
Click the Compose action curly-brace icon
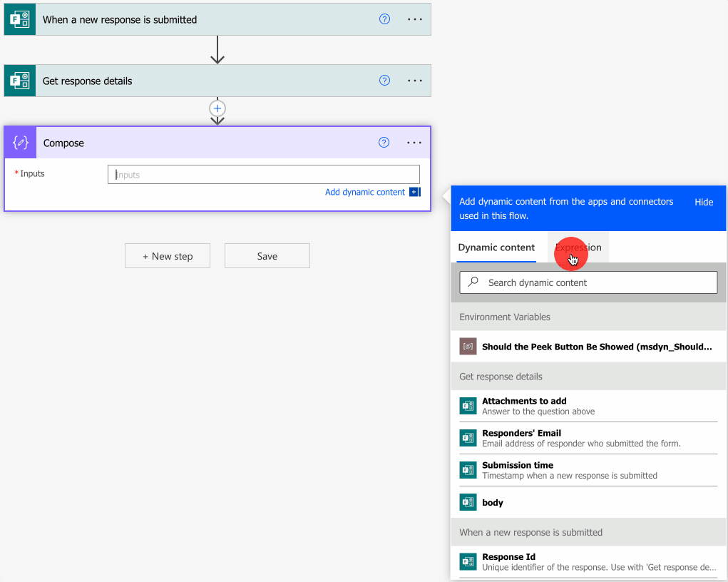coord(21,143)
